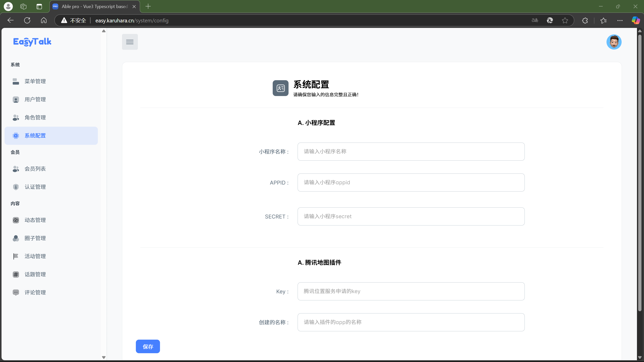Focus the 小程序名称 input field
644x362 pixels.
point(411,151)
